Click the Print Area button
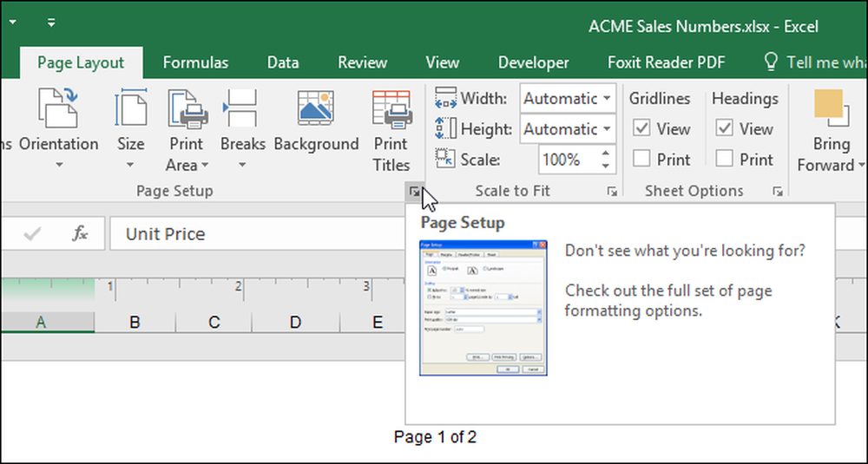The image size is (868, 464). 187,129
